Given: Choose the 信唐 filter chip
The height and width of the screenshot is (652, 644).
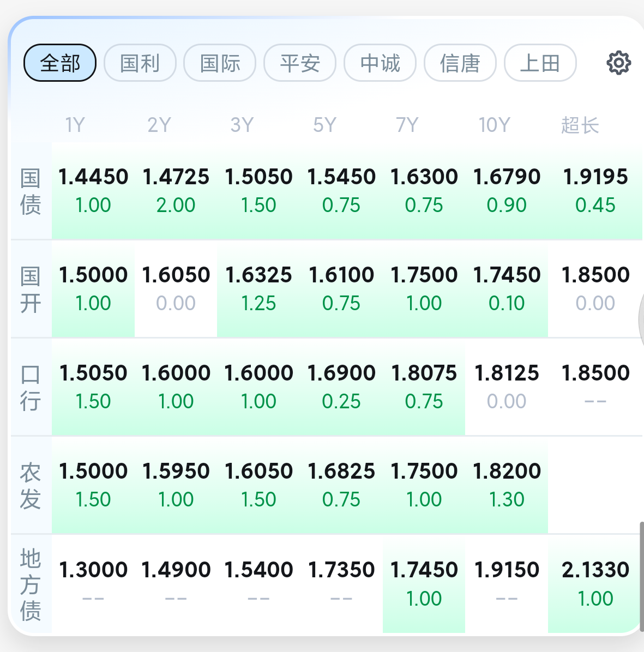Looking at the screenshot, I should pos(460,63).
